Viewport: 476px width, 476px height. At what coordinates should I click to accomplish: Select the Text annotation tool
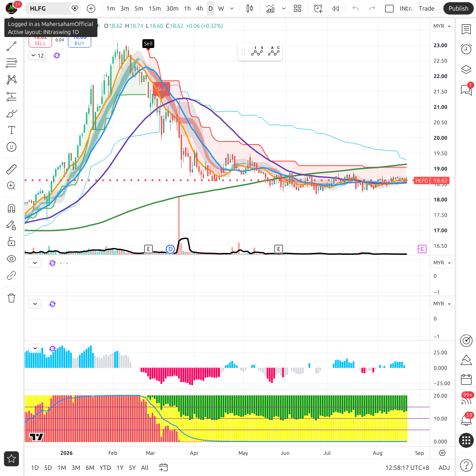tap(11, 130)
